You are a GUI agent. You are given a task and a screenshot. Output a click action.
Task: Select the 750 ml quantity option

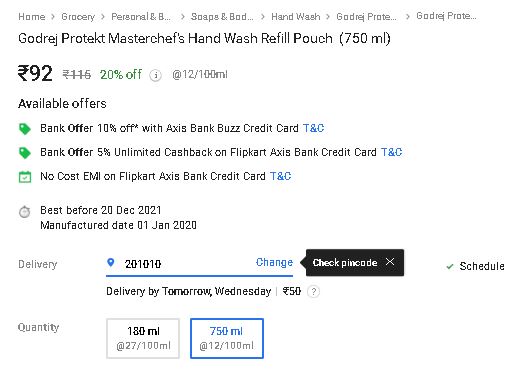pyautogui.click(x=227, y=338)
